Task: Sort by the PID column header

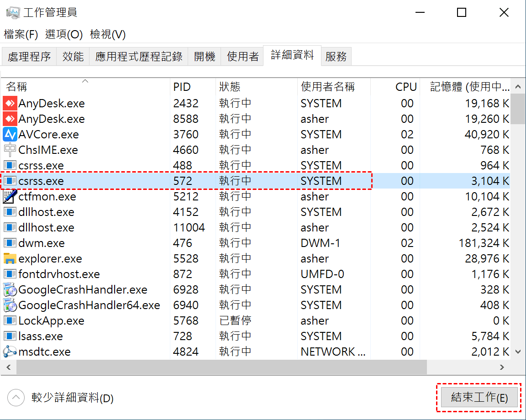Action: [193, 87]
